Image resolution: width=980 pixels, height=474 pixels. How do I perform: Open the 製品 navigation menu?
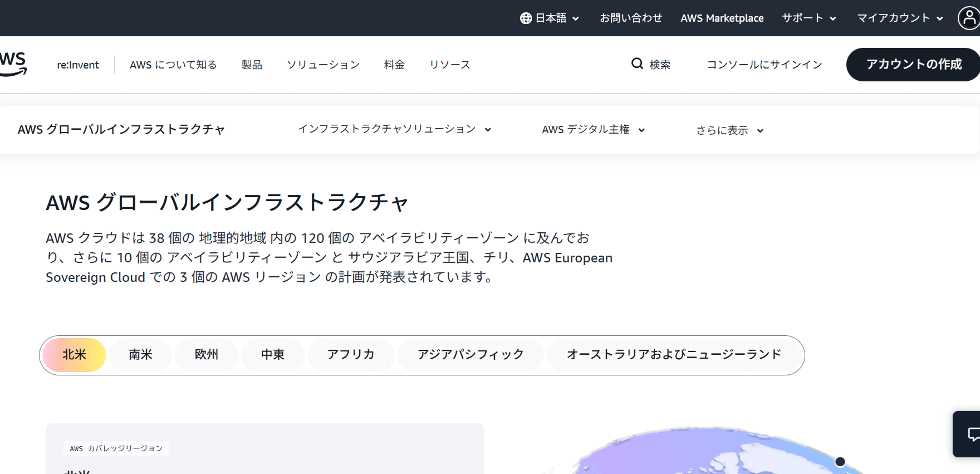tap(252, 65)
